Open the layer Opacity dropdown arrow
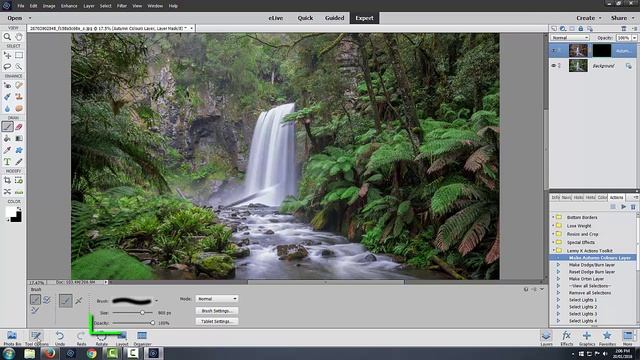This screenshot has height=360, width=640. pyautogui.click(x=635, y=38)
